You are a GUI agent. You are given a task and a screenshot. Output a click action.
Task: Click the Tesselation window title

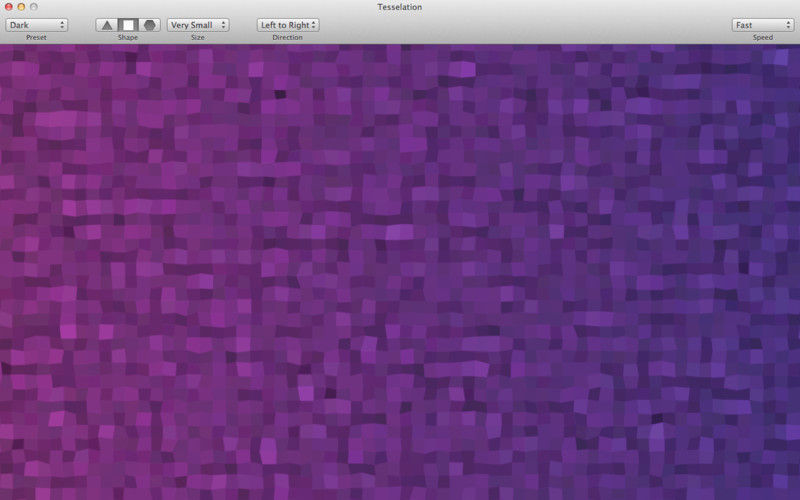click(399, 7)
